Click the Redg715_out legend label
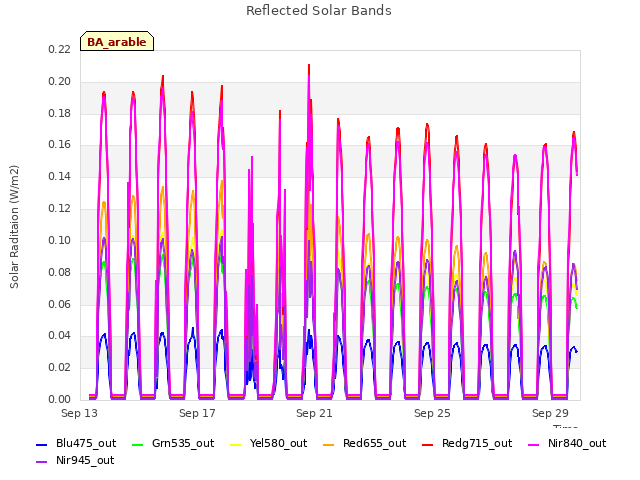This screenshot has height=480, width=640. pos(477,444)
